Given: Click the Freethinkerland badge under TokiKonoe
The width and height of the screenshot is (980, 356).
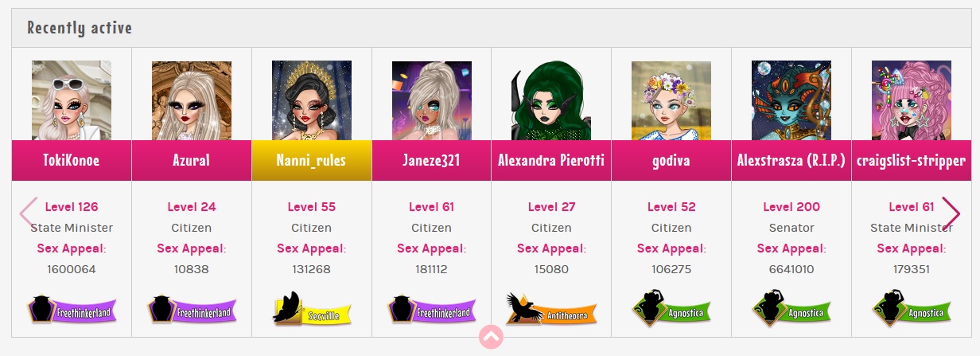Looking at the screenshot, I should tap(72, 310).
